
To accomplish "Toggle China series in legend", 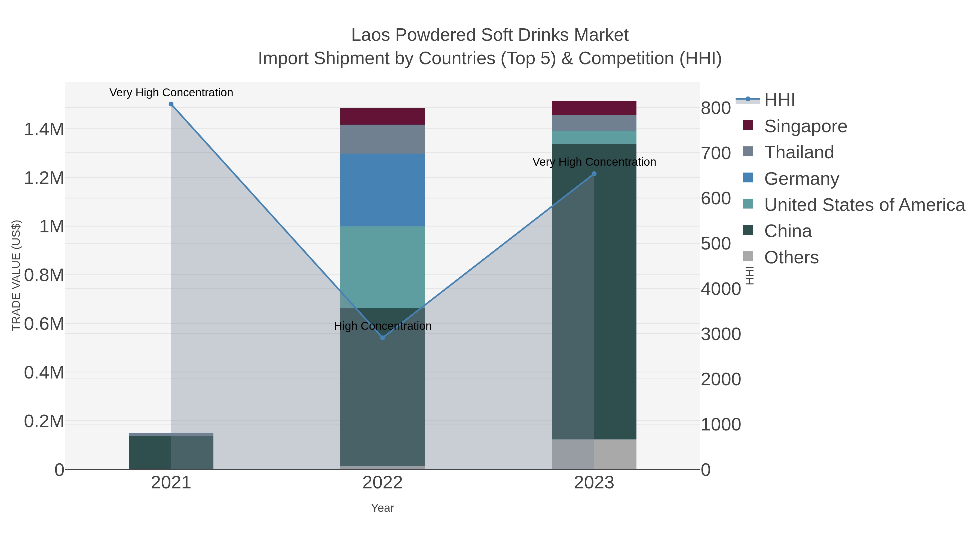I will pyautogui.click(x=777, y=231).
